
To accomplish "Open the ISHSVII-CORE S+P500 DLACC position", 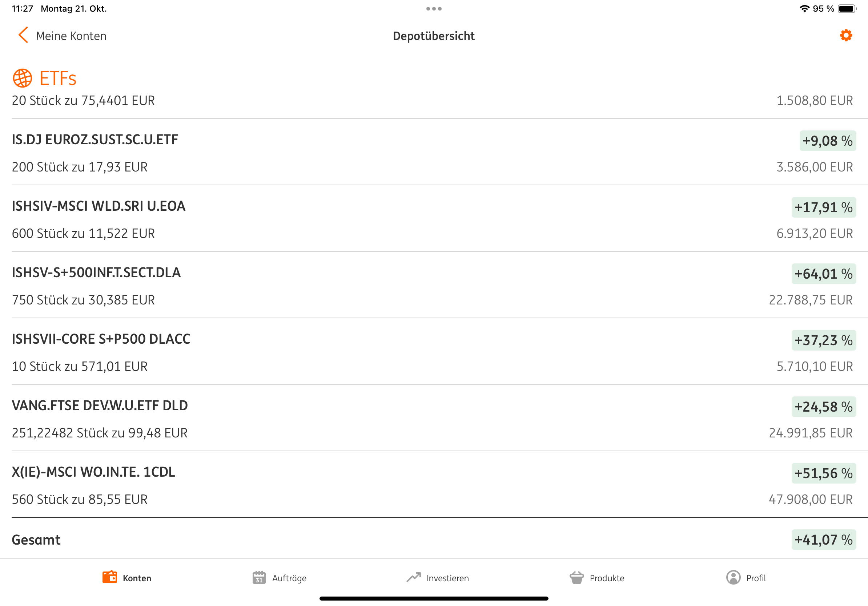I will [101, 339].
